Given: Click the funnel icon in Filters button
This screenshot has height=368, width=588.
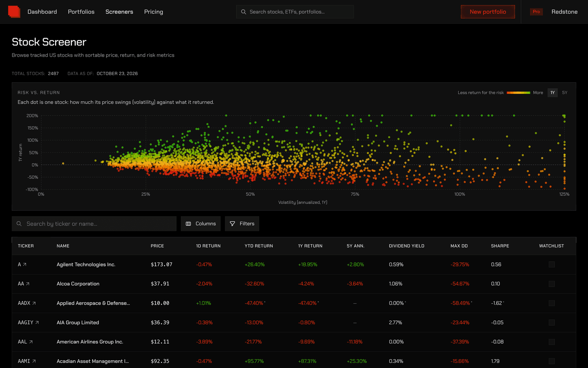Looking at the screenshot, I should [232, 224].
